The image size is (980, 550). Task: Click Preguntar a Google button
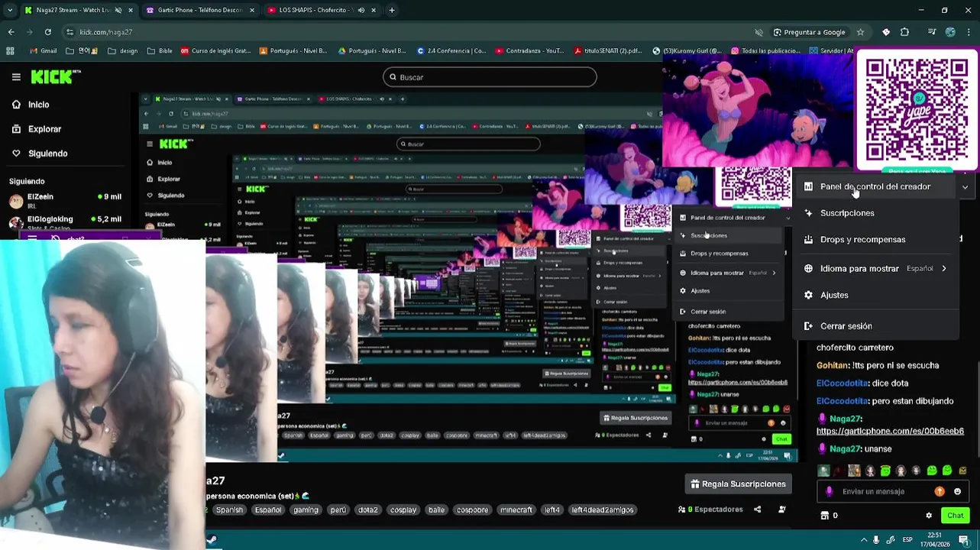coord(809,32)
